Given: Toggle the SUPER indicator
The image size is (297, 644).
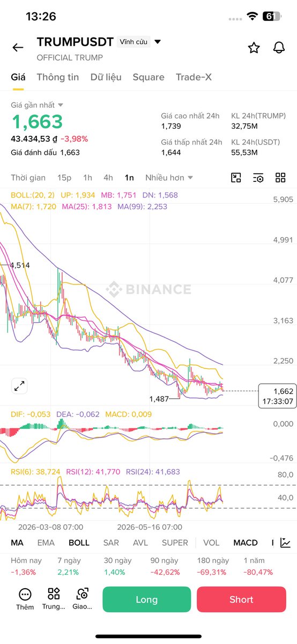Looking at the screenshot, I should pos(175,543).
